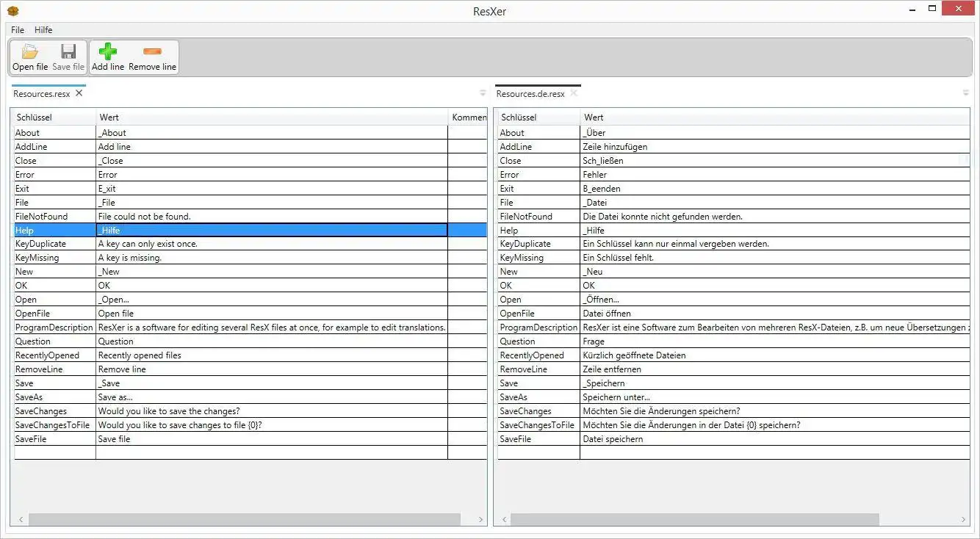Select 'Kürzlich geöffnete Dateien' cell
The width and height of the screenshot is (980, 539).
click(x=775, y=355)
